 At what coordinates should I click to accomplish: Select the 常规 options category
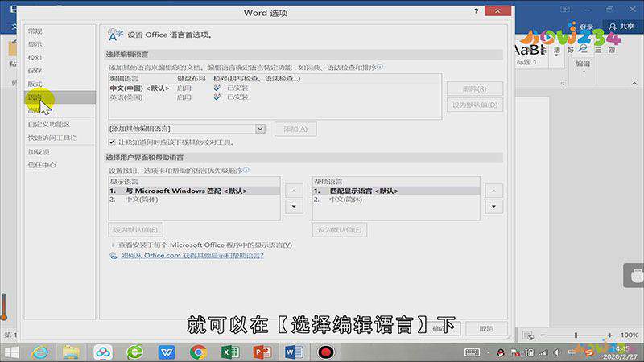tap(60, 31)
